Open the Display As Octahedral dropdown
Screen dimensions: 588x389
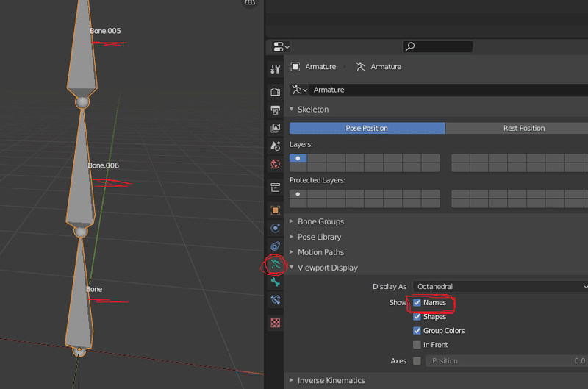(x=501, y=287)
